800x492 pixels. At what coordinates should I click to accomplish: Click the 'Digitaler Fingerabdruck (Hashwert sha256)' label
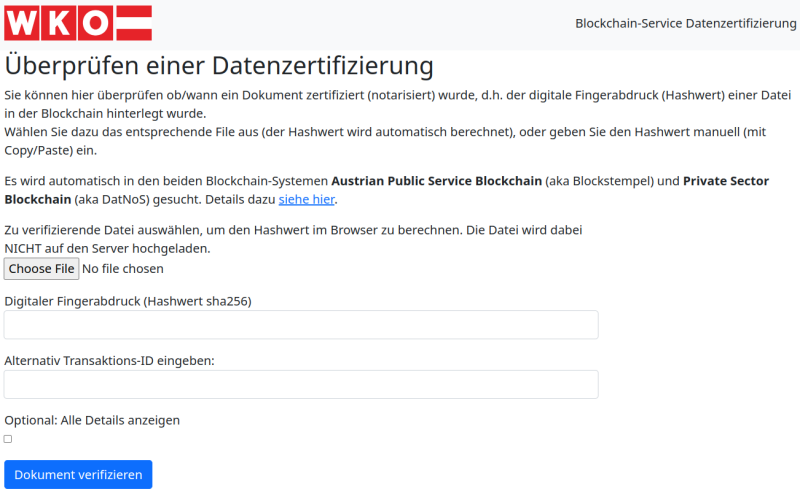[127, 301]
